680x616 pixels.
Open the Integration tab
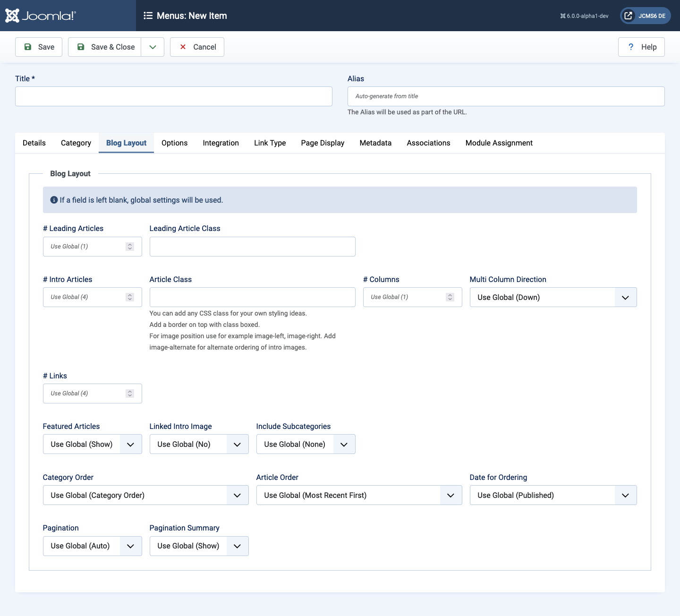coord(221,143)
